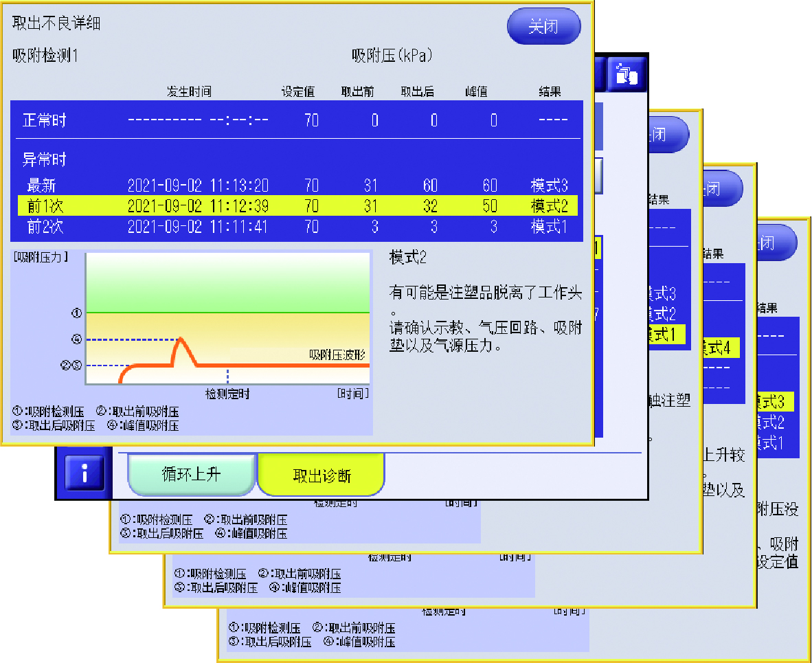Click the 正常时 reference row
Image resolution: width=812 pixels, height=663 pixels.
tap(295, 120)
